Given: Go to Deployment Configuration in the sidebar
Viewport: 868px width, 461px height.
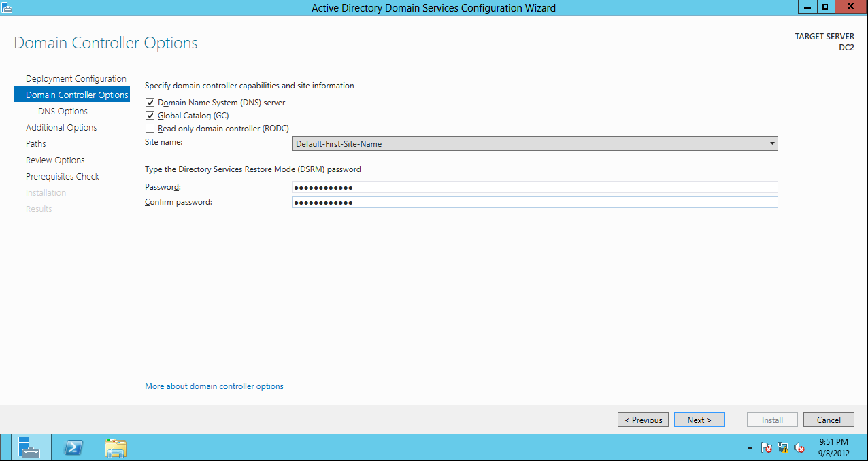Looking at the screenshot, I should coord(76,78).
